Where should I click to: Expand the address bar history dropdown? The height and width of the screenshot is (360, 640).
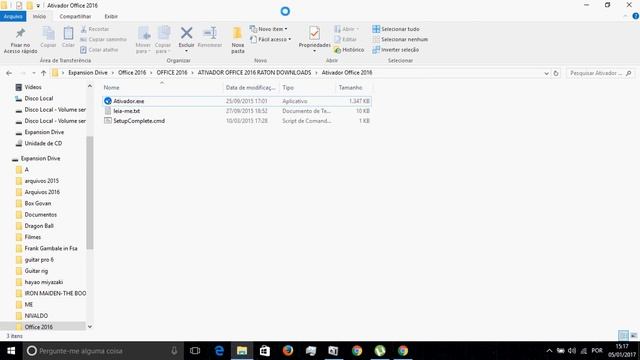pos(546,73)
